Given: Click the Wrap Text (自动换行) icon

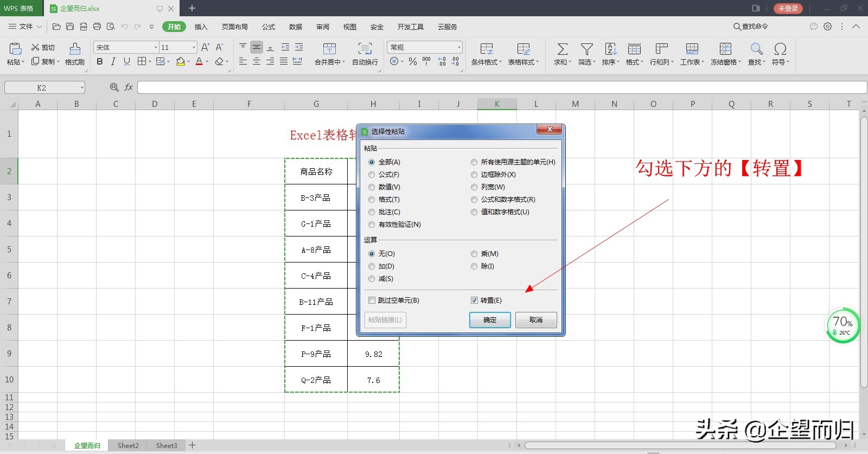Looking at the screenshot, I should (x=365, y=49).
